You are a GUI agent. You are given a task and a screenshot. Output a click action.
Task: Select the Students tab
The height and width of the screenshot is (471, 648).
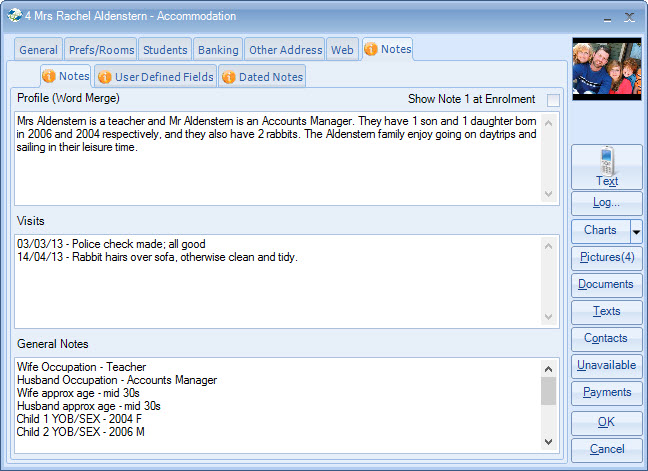[x=164, y=49]
